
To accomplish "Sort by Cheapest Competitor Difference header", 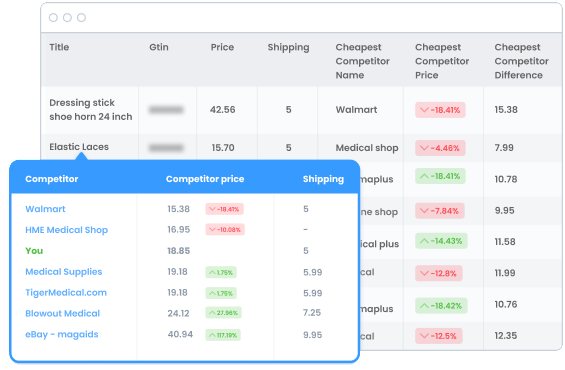I will coord(521,61).
